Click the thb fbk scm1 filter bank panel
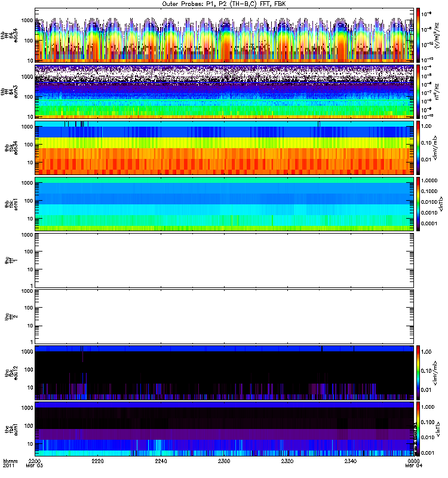 tap(224, 204)
